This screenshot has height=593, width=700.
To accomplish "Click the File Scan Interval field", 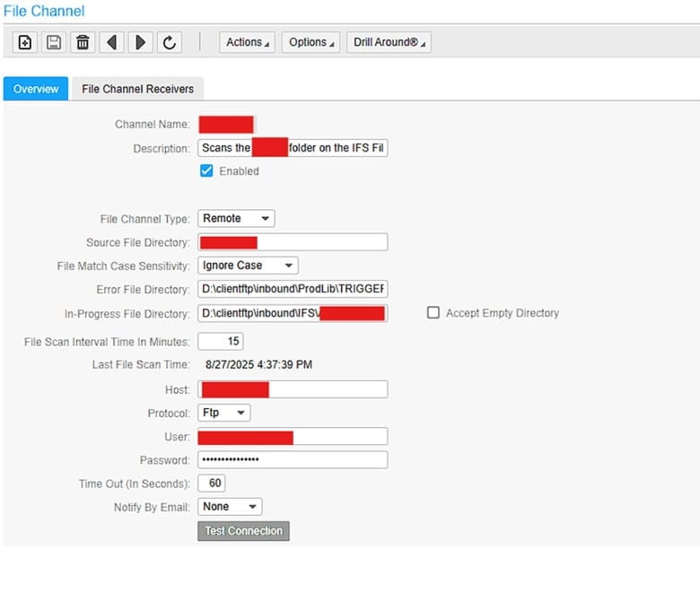I will point(220,342).
